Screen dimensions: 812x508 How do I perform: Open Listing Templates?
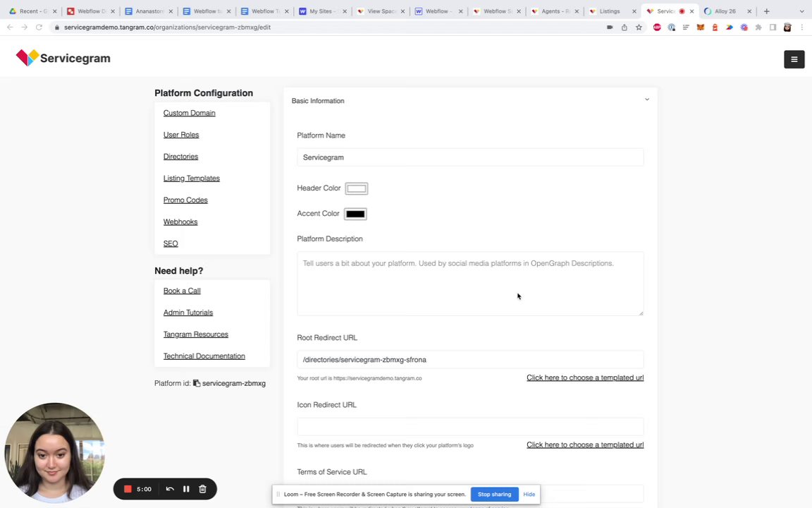(191, 179)
